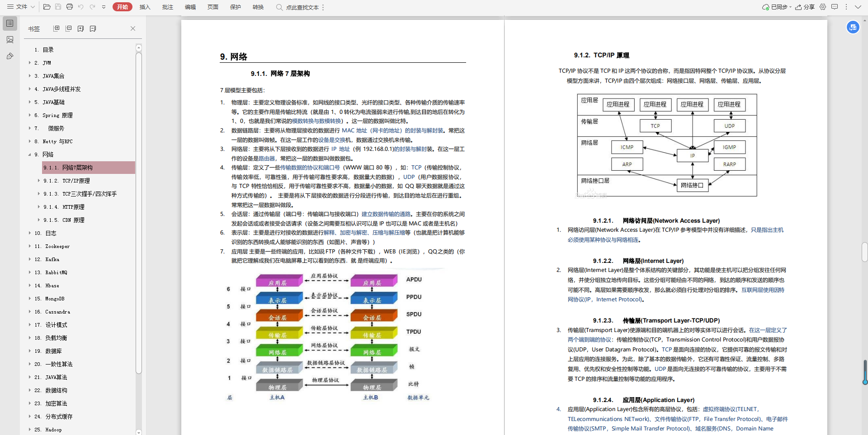Screen dimensions: 868x435
Task: Click the blue convert-to-Word floating button
Action: (853, 27)
